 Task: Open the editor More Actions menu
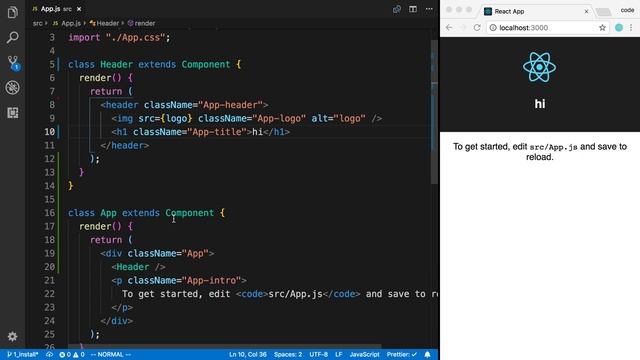(x=429, y=9)
